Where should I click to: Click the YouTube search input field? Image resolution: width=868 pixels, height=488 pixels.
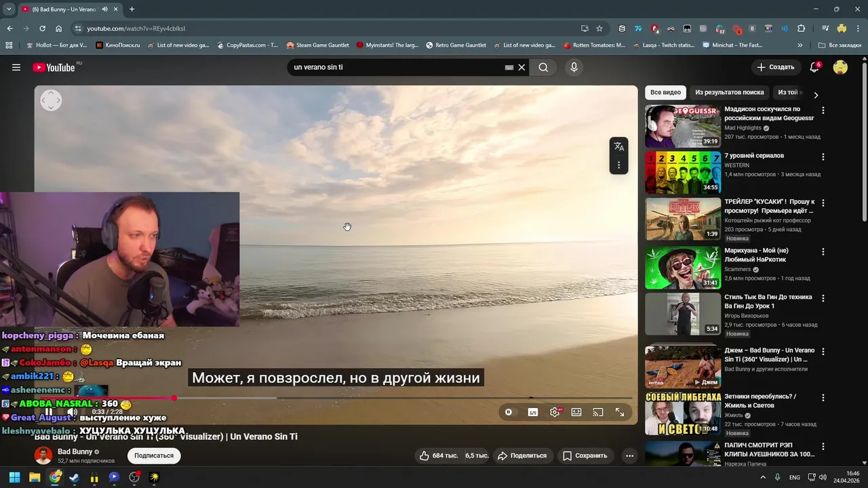pos(395,67)
